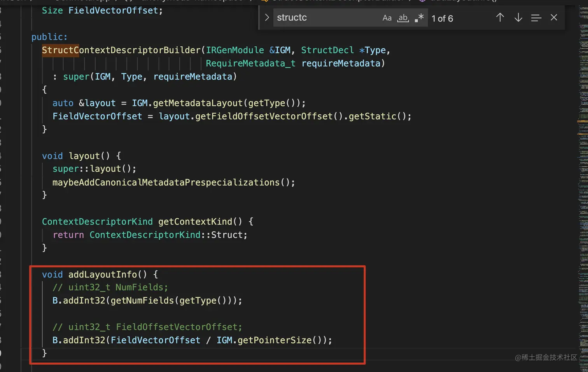Image resolution: width=588 pixels, height=372 pixels.
Task: Click the 'public:' access specifier
Action: click(x=49, y=37)
